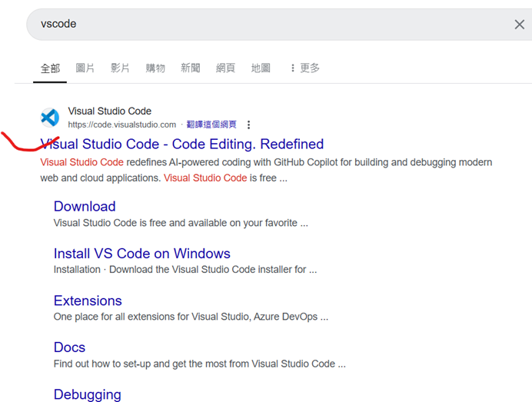Click the Visual Studio Code site name
Screen dimensions: 532x402
tap(110, 111)
